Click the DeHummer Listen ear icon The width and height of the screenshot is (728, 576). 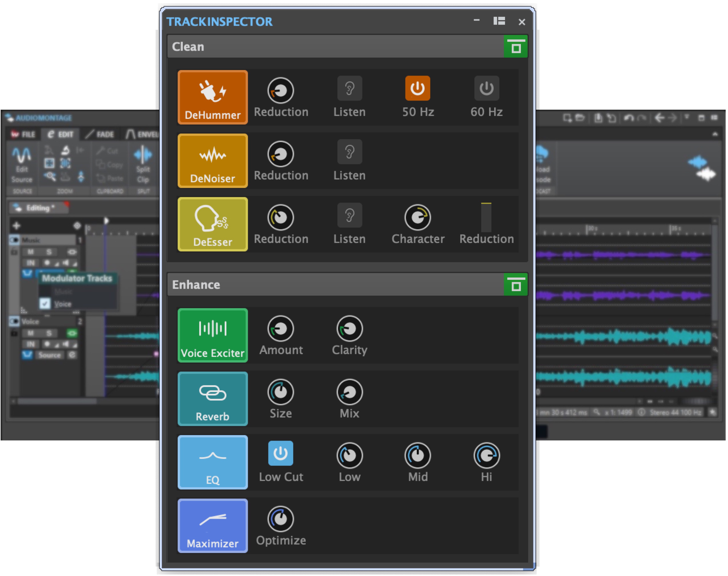tap(350, 88)
